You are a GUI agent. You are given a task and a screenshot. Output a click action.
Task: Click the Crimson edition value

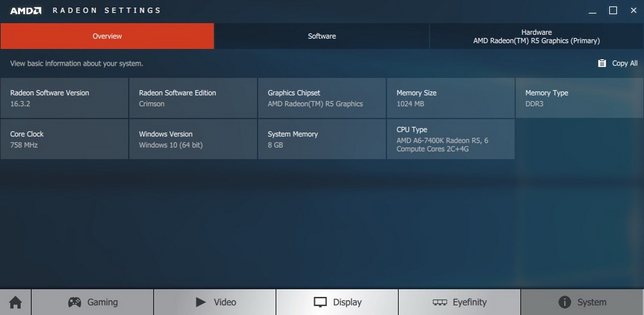click(152, 104)
